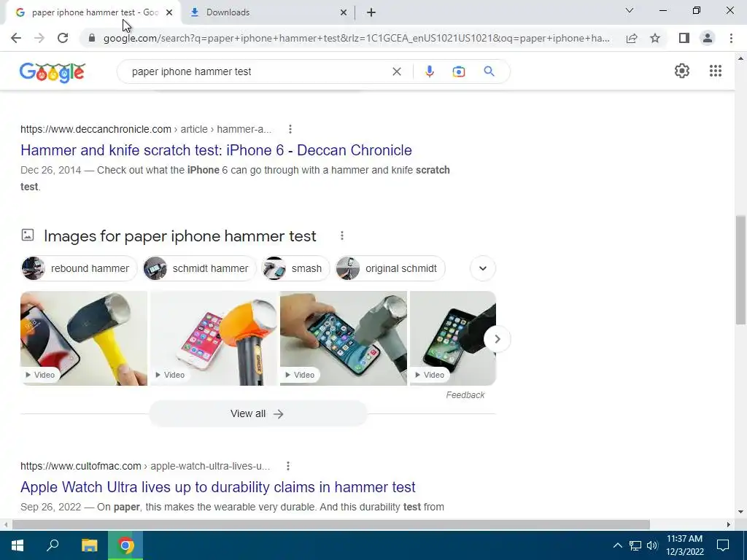Open the pink iPhone orange hammer thumbnail
Image resolution: width=747 pixels, height=560 pixels.
[x=214, y=338]
